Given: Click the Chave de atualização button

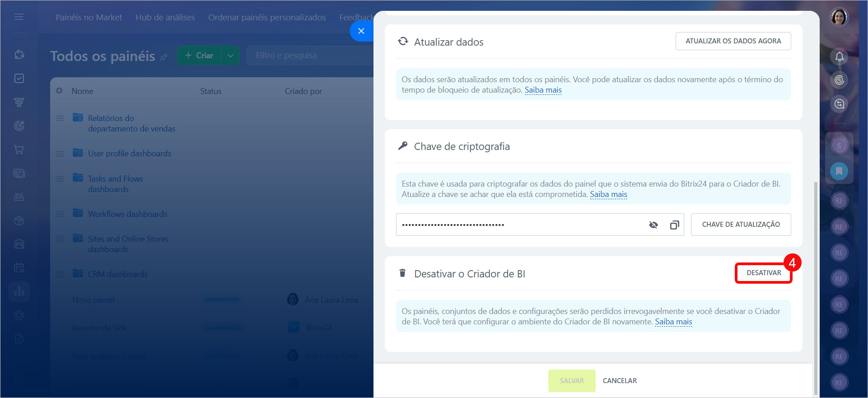Looking at the screenshot, I should click(x=741, y=225).
